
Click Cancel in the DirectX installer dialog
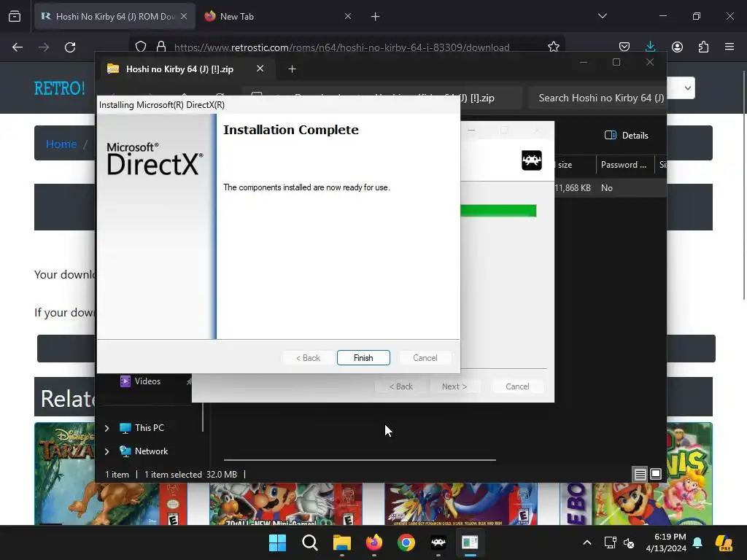(x=425, y=357)
